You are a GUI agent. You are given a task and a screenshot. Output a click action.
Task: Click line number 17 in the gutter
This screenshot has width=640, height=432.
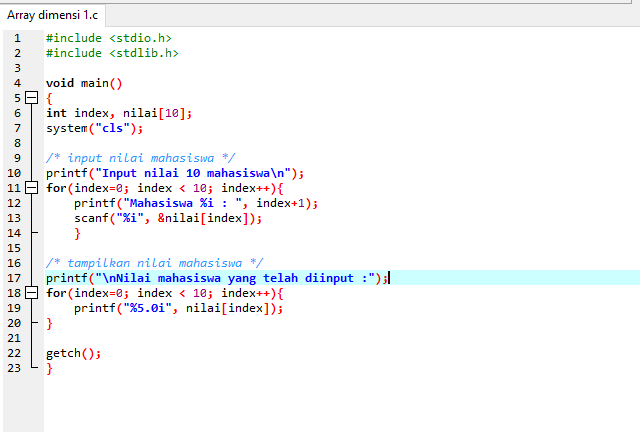14,278
